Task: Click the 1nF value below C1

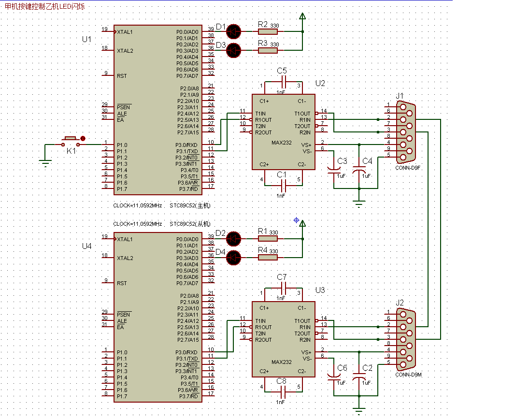Action: pos(281,196)
